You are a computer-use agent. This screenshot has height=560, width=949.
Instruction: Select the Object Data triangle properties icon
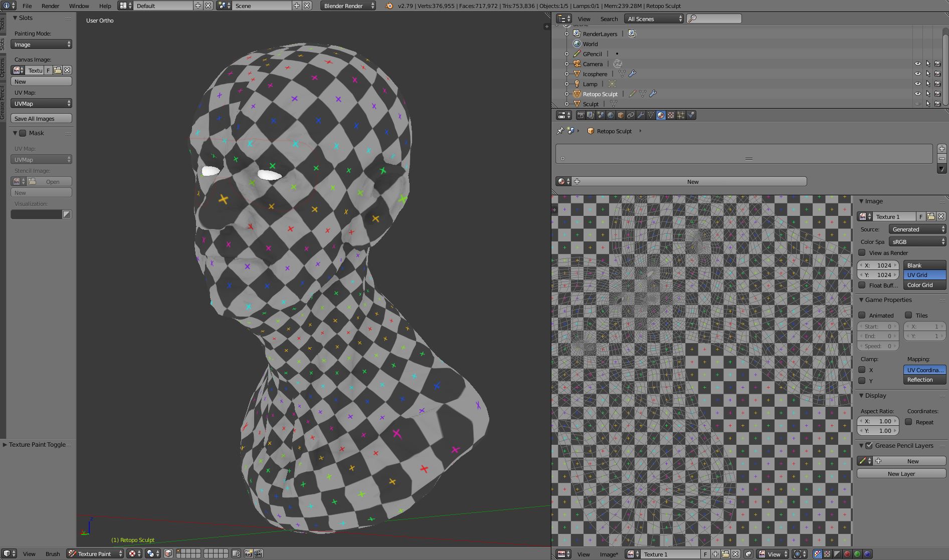(x=651, y=115)
